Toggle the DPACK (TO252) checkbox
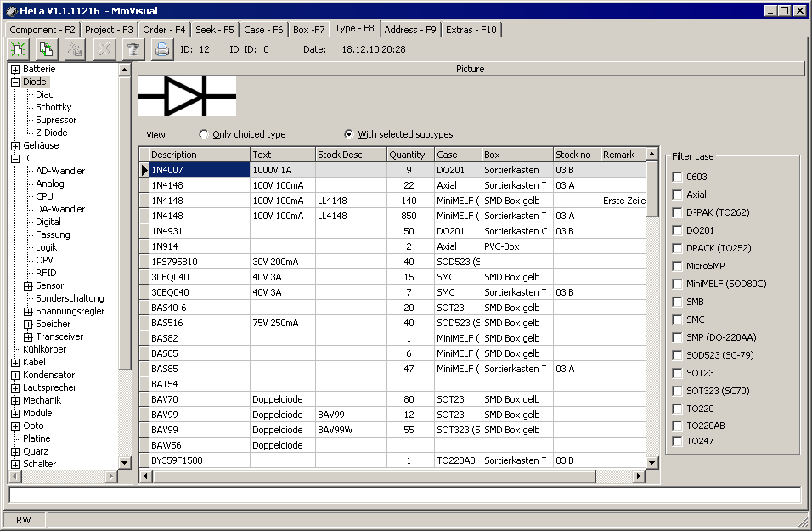Viewport: 812px width, 531px height. tap(677, 248)
